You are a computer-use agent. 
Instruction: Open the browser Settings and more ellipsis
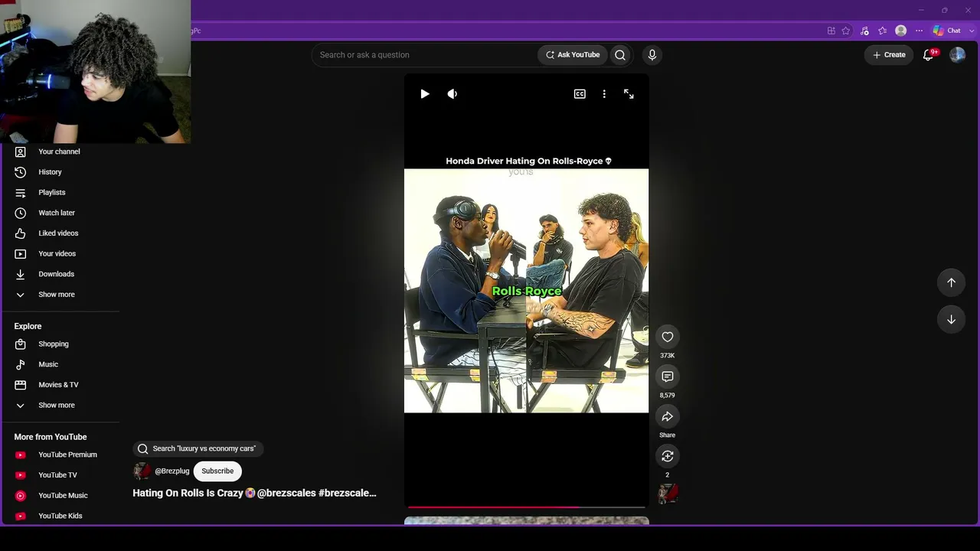click(x=920, y=31)
